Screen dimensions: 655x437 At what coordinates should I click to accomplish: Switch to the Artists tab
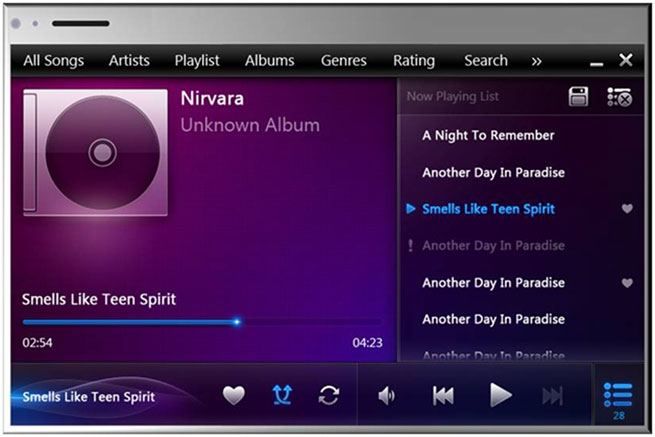pos(129,61)
